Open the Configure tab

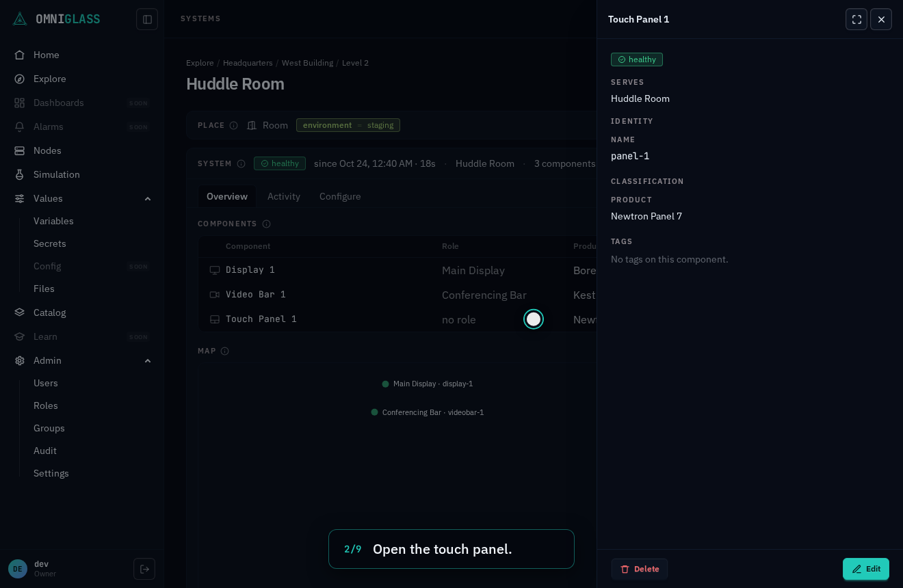tap(340, 196)
